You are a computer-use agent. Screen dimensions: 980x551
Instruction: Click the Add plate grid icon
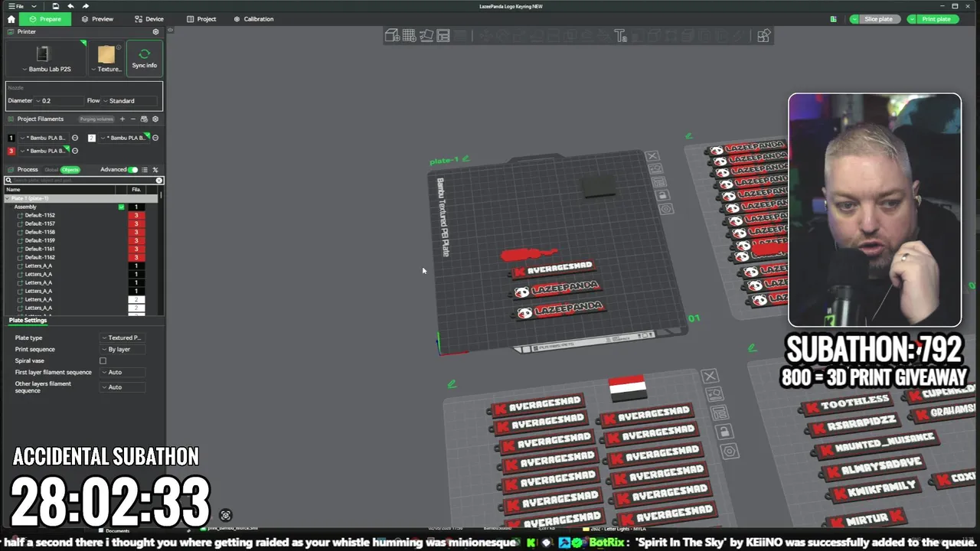[x=409, y=35]
